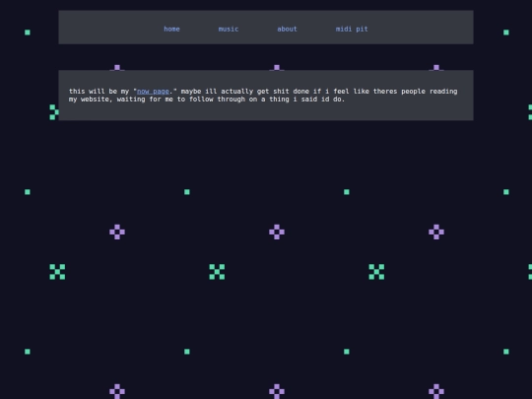Follow the "now page" hyperlink
Viewport: 532px width, 399px height.
(x=153, y=92)
